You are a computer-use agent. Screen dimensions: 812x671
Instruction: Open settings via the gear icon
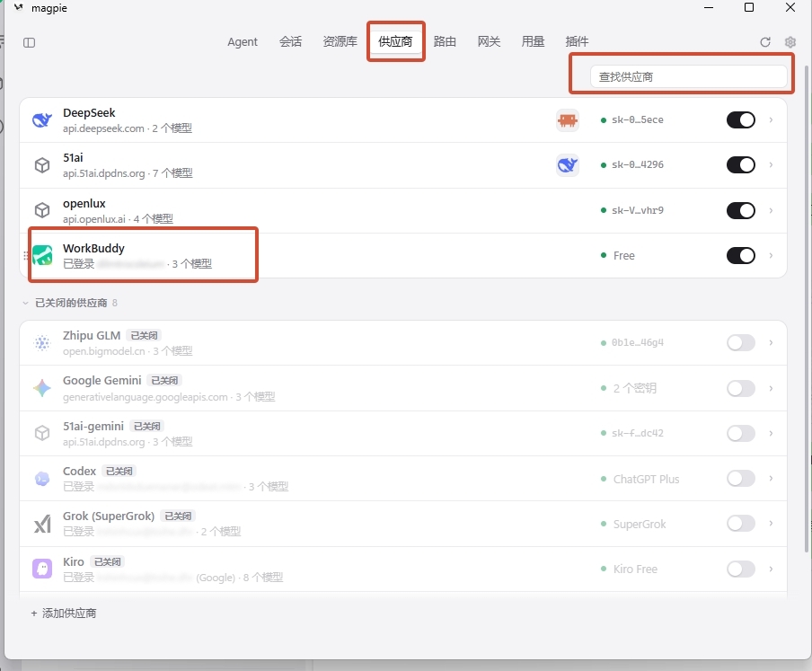[790, 42]
